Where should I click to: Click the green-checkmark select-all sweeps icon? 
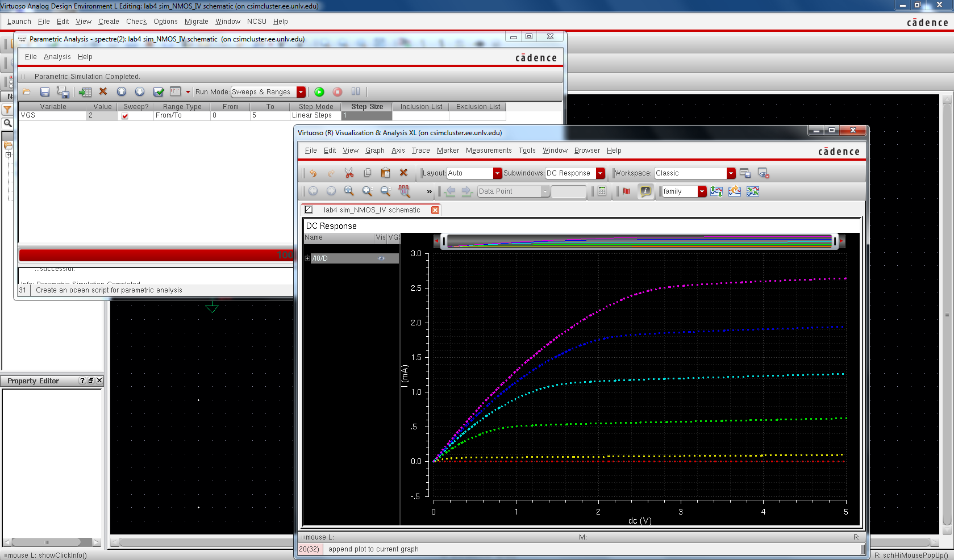point(159,91)
